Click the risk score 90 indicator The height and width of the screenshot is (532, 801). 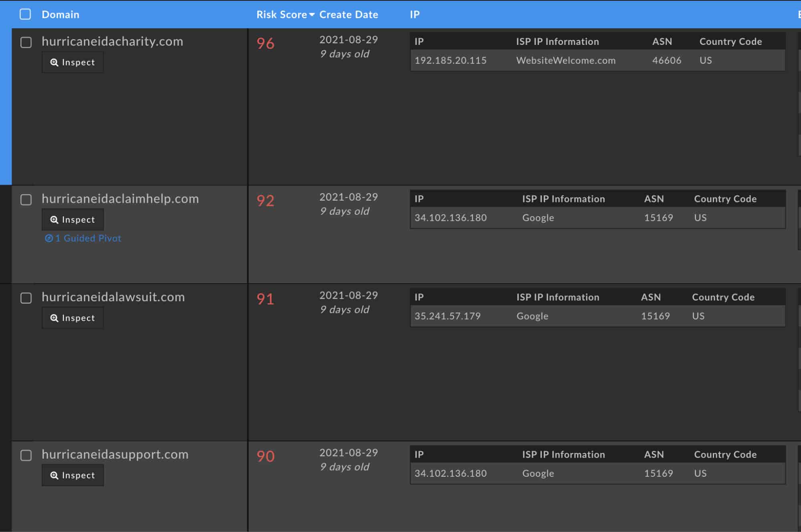coord(266,456)
